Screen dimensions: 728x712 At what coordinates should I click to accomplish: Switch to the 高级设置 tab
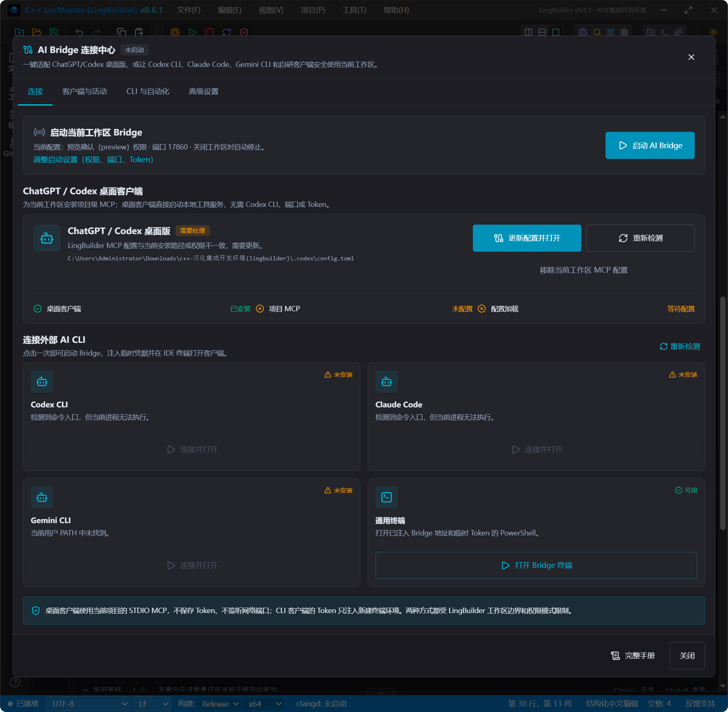tap(204, 92)
